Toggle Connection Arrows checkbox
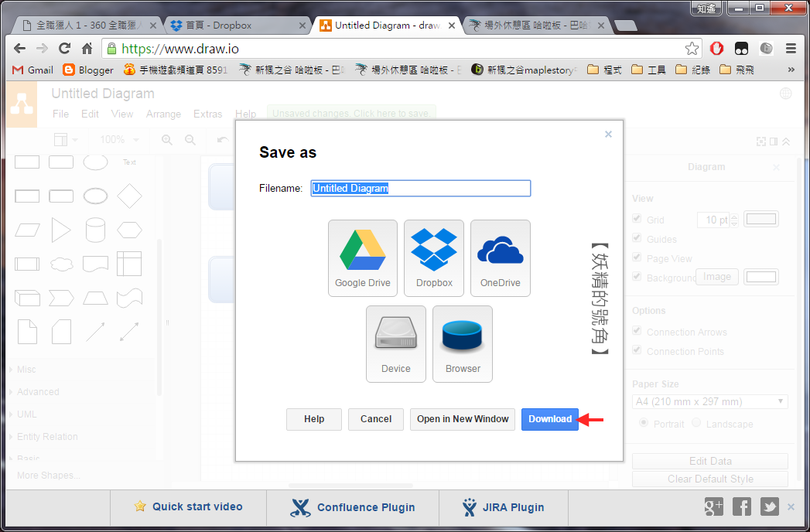Image resolution: width=810 pixels, height=532 pixels. click(637, 330)
